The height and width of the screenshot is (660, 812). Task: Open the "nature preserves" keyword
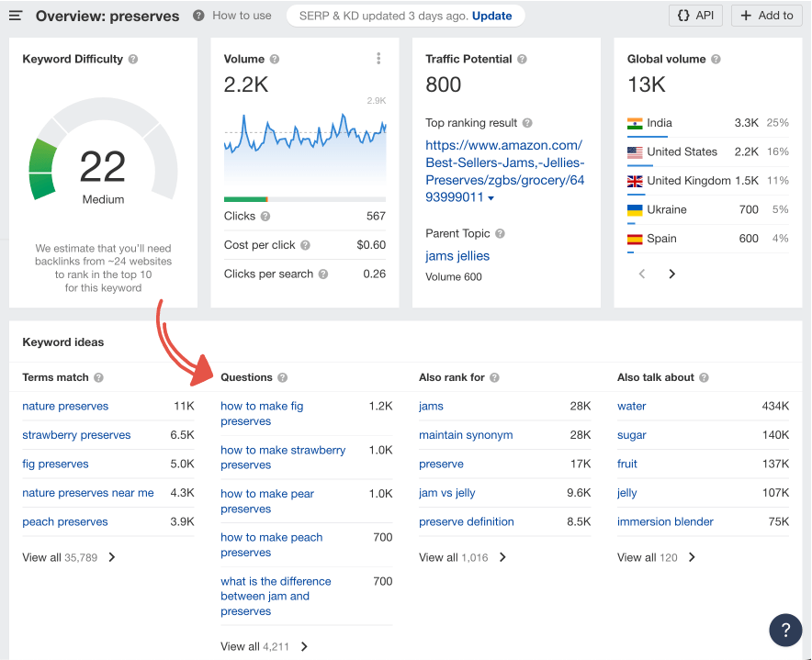point(65,406)
